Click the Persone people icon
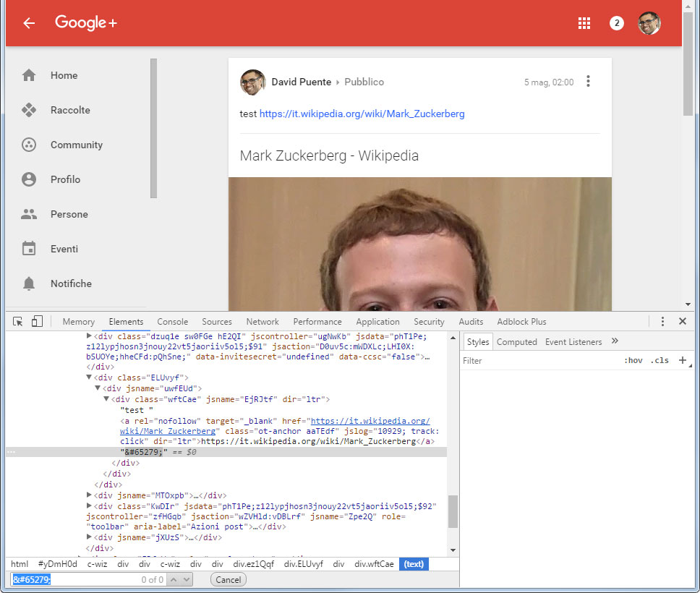 click(x=29, y=214)
